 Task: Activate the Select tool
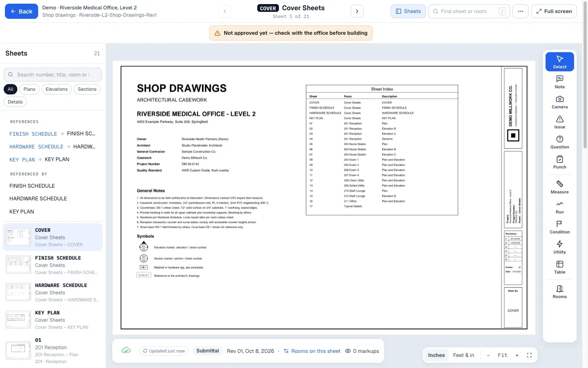[x=559, y=62]
